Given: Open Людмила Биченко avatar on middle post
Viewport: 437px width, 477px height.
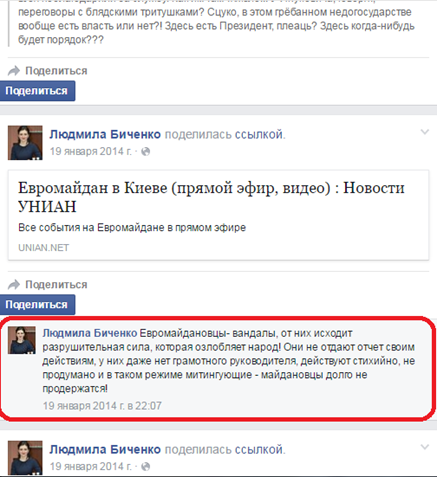Looking at the screenshot, I should coord(25,143).
